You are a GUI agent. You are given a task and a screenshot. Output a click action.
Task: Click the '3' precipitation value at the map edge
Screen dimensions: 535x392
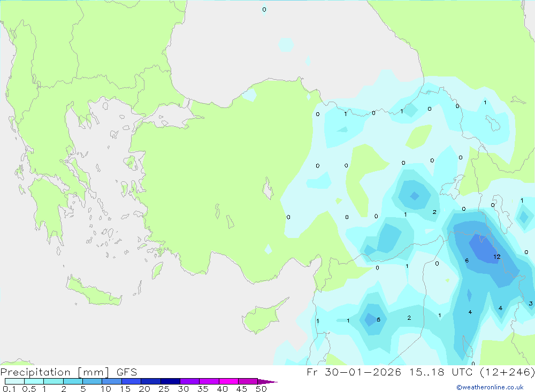click(x=531, y=303)
